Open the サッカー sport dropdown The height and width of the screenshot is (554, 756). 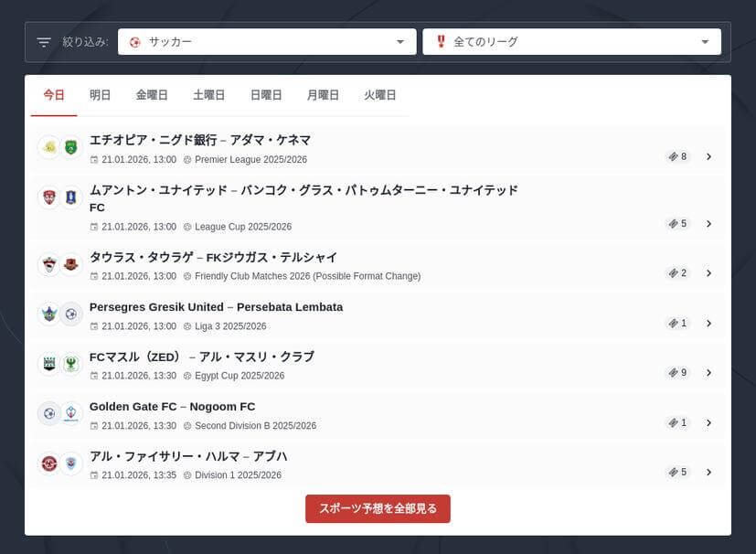[x=280, y=42]
